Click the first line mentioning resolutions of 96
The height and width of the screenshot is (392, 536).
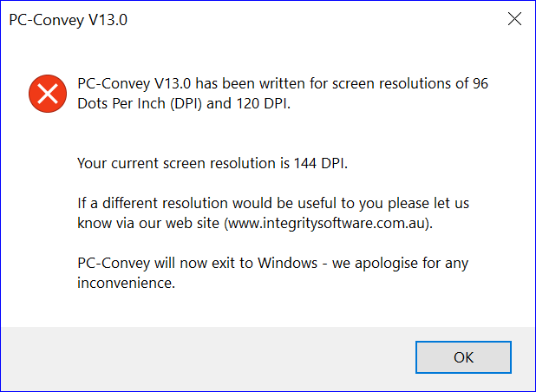(283, 83)
